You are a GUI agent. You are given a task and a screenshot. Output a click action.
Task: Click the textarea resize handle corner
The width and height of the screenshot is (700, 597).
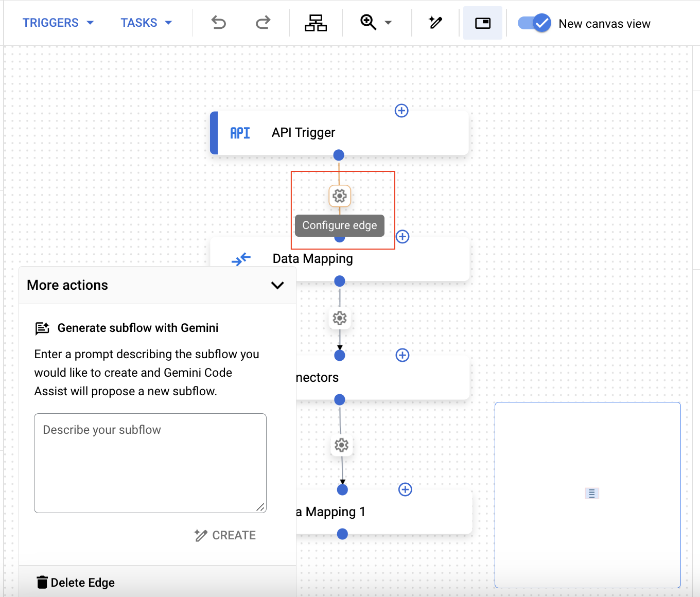(x=261, y=507)
